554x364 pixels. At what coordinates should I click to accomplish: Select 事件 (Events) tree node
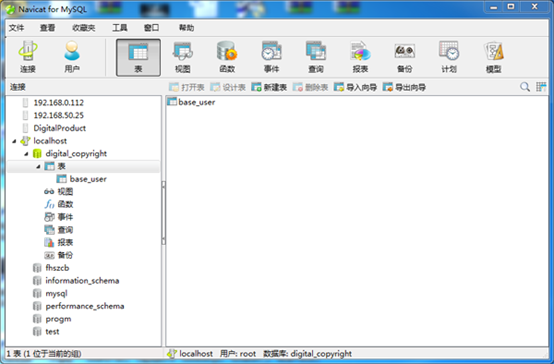tap(65, 217)
